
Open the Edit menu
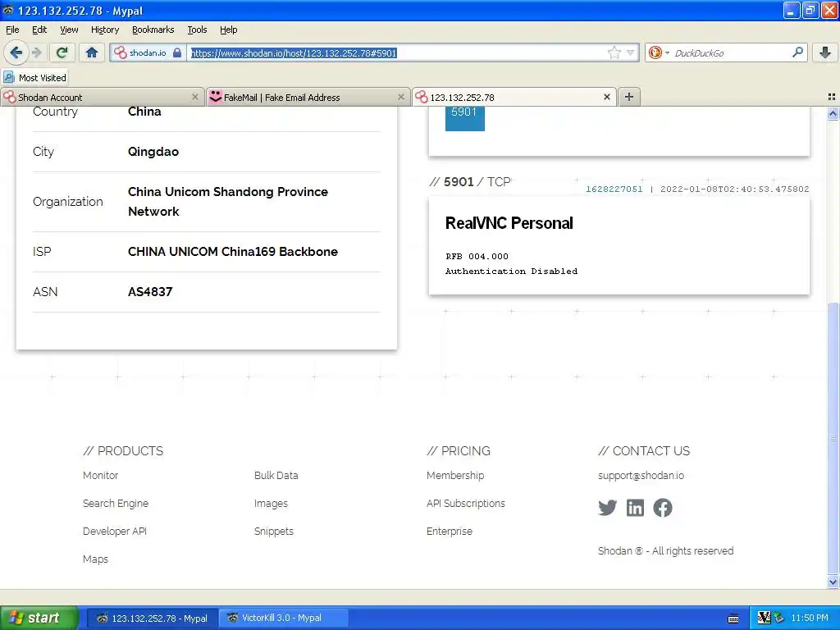(39, 30)
